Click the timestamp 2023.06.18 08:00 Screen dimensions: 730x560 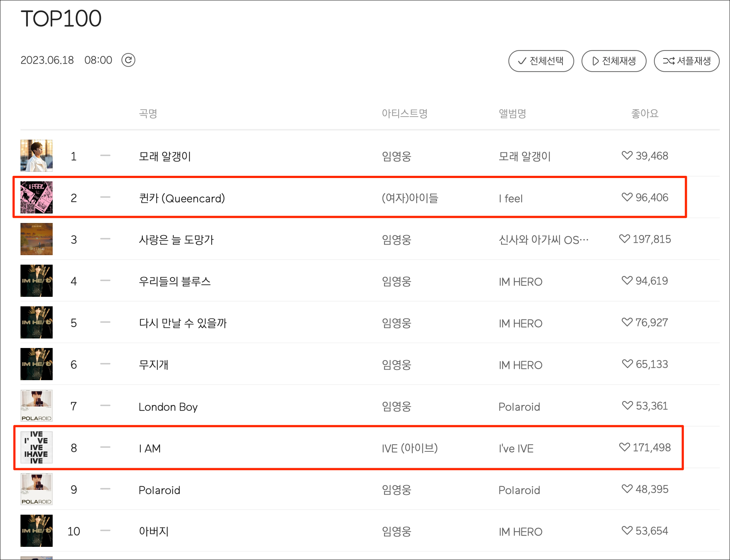tap(66, 60)
